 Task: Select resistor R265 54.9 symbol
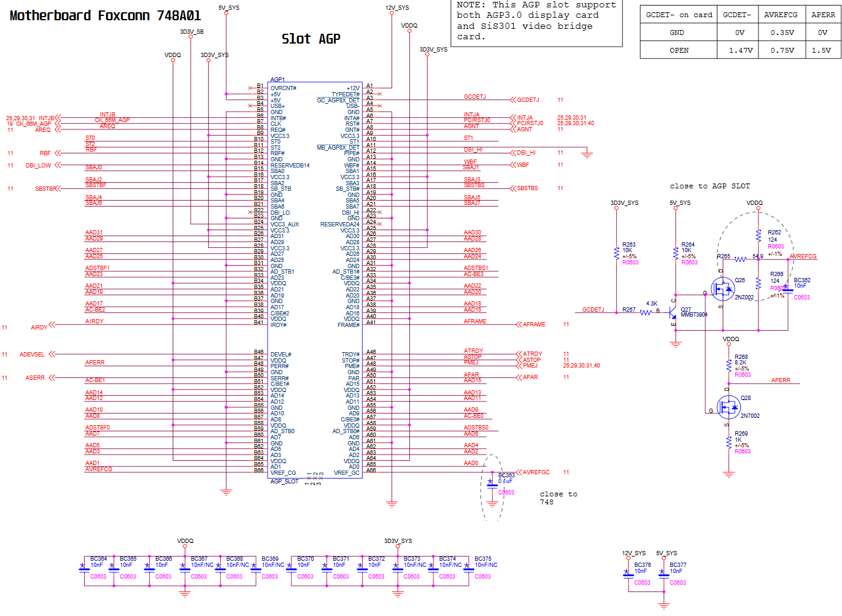(x=741, y=260)
